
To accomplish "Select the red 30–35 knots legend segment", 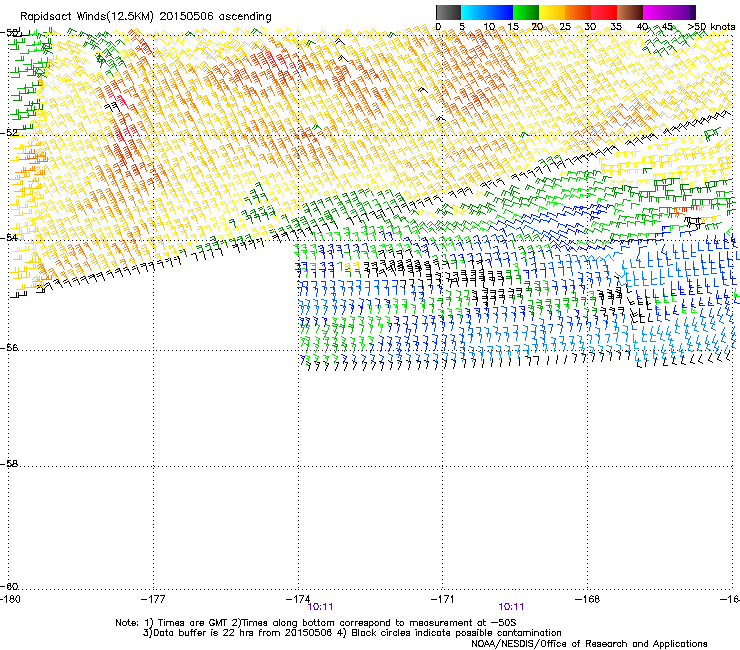I will pos(604,12).
